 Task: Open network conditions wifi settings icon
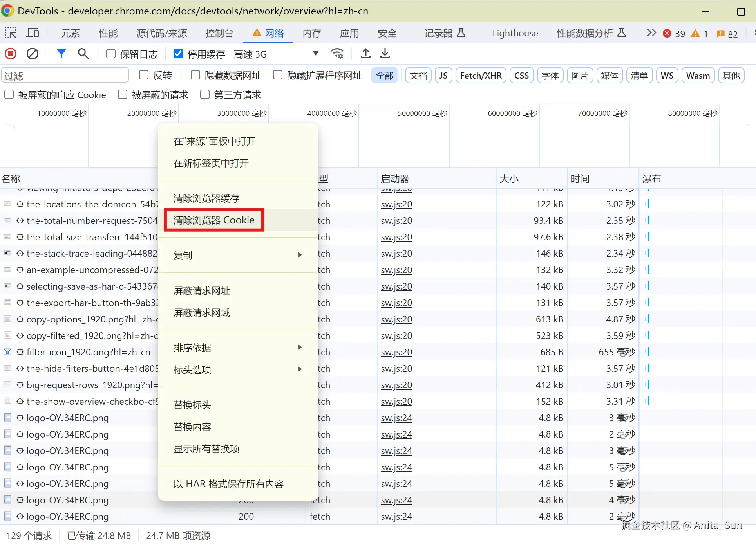click(x=337, y=54)
